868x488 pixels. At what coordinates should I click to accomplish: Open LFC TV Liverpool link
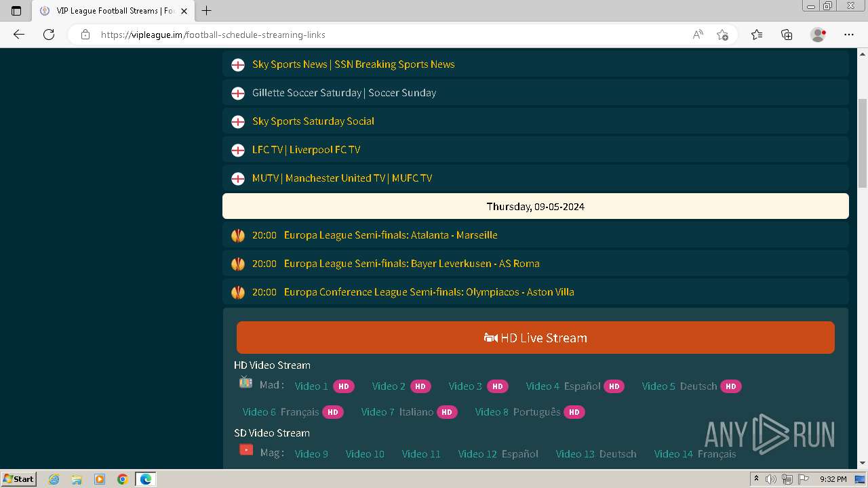point(307,150)
